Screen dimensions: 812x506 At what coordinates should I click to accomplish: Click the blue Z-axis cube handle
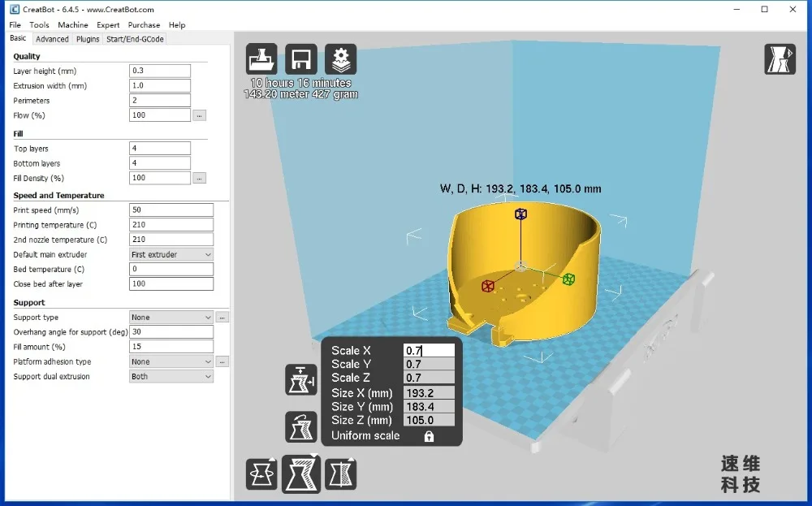pos(520,214)
